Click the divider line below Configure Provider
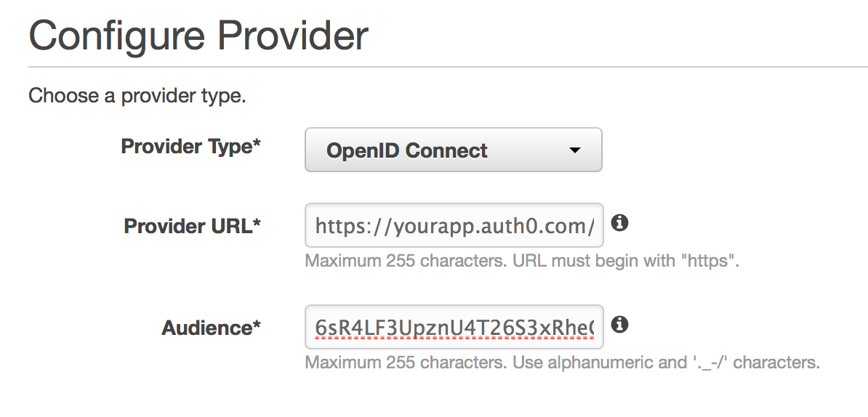Screen dimensions: 868x417 pos(448,68)
